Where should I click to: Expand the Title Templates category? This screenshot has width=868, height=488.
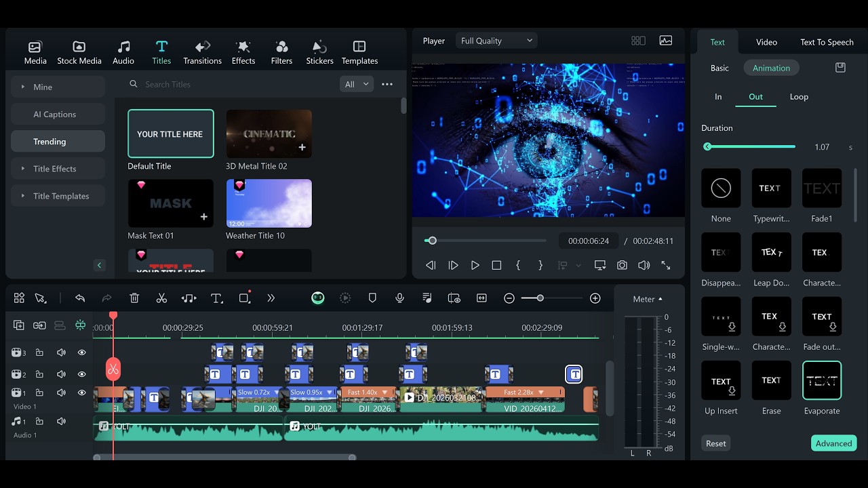[x=58, y=196]
